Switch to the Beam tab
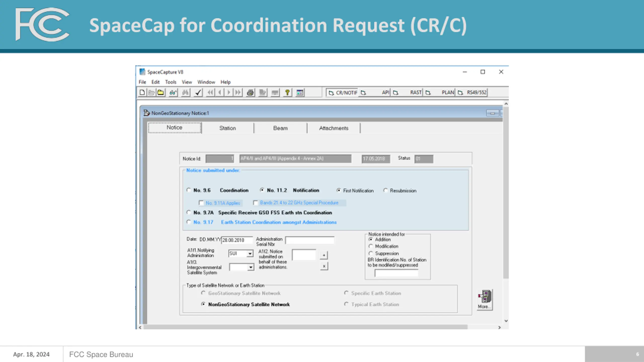The image size is (644, 362). click(280, 128)
